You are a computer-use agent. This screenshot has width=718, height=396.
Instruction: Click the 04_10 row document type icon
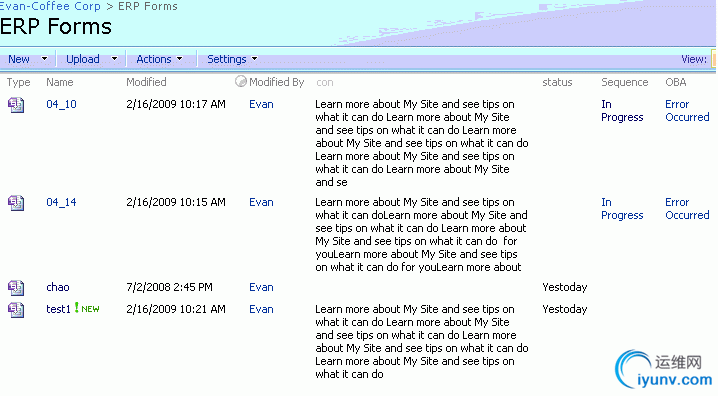(16, 105)
